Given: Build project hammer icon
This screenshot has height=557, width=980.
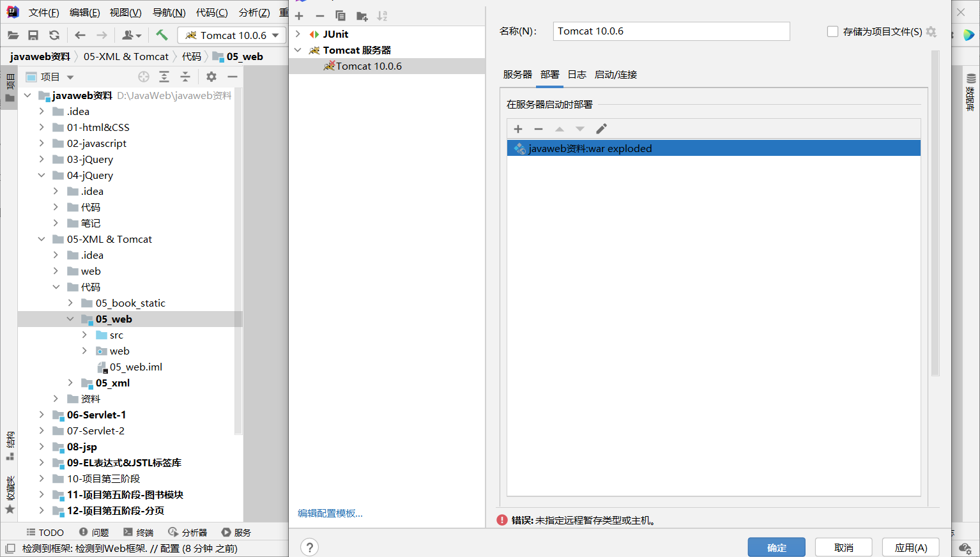Looking at the screenshot, I should tap(162, 35).
